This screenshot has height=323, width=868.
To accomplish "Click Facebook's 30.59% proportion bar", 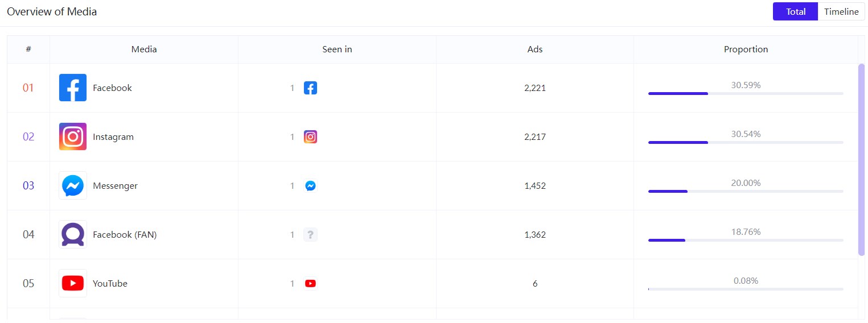I will coord(746,93).
